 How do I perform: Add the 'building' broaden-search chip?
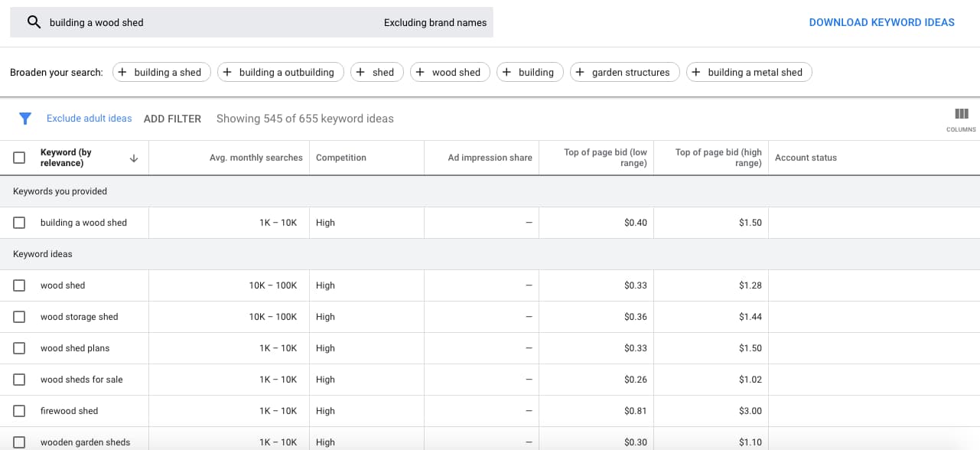coord(530,72)
